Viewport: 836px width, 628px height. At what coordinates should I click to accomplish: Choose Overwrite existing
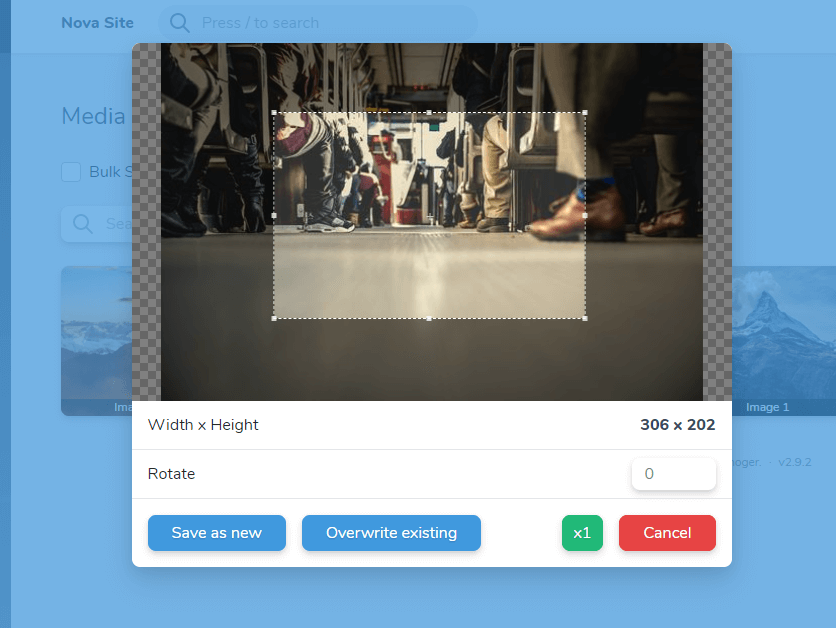(391, 533)
